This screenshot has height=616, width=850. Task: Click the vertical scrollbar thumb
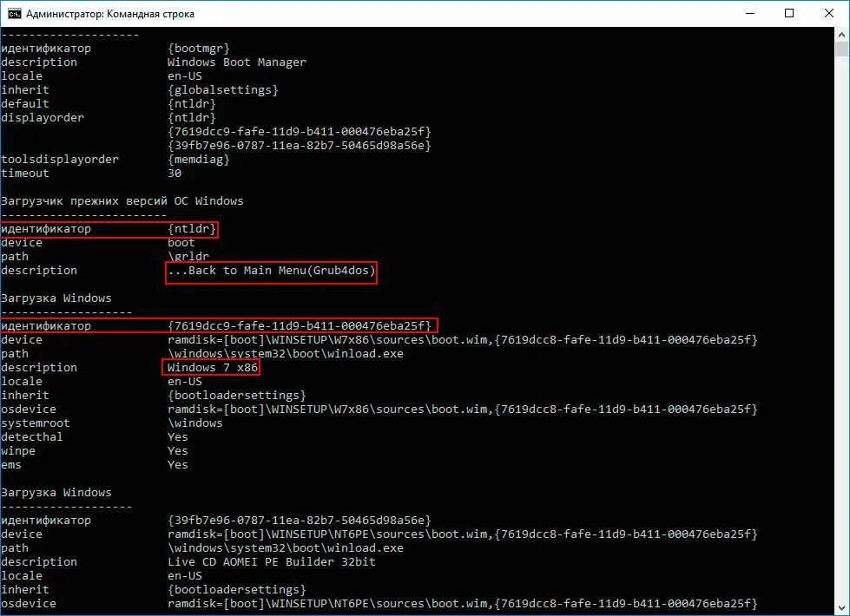coord(841,49)
